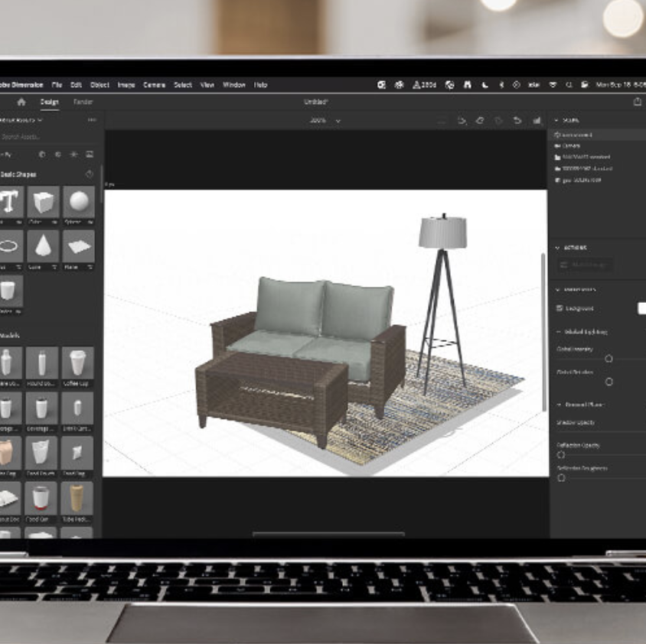The width and height of the screenshot is (646, 644).
Task: Click the moon Focus icon in menu bar
Action: tap(485, 85)
